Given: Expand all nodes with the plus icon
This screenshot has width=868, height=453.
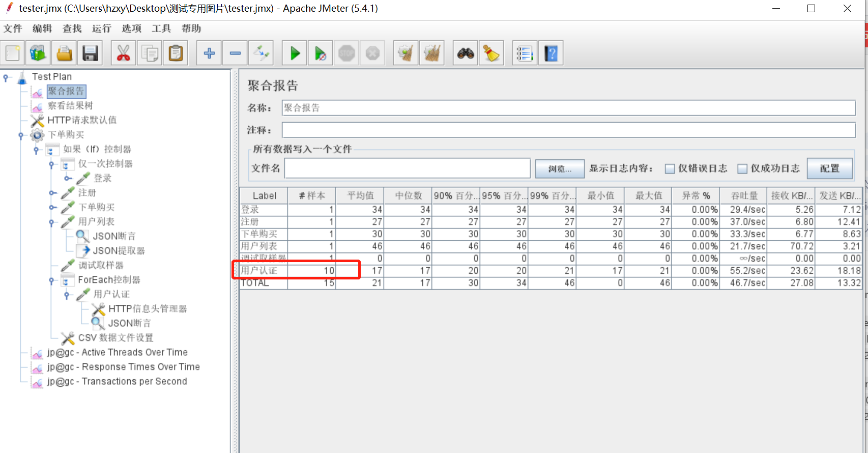Looking at the screenshot, I should pyautogui.click(x=209, y=53).
